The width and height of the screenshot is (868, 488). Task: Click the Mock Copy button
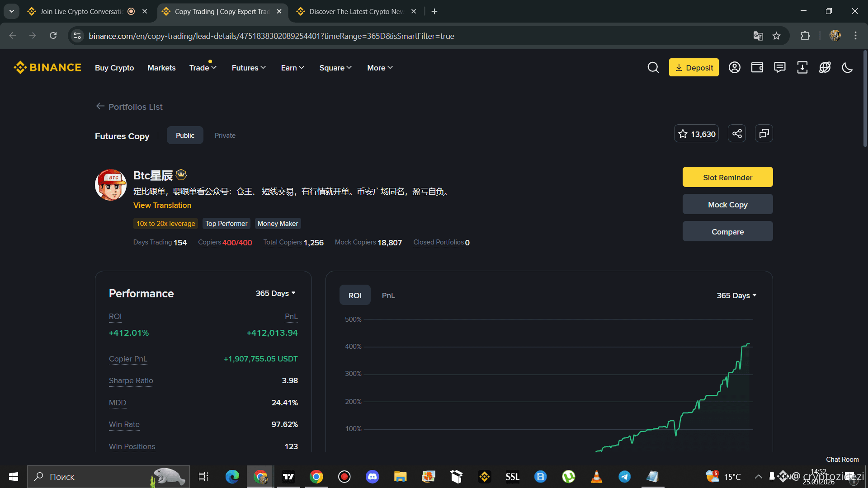point(728,204)
